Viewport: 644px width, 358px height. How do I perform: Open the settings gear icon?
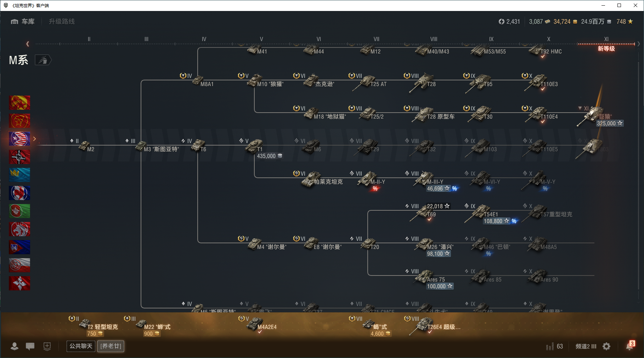(606, 346)
